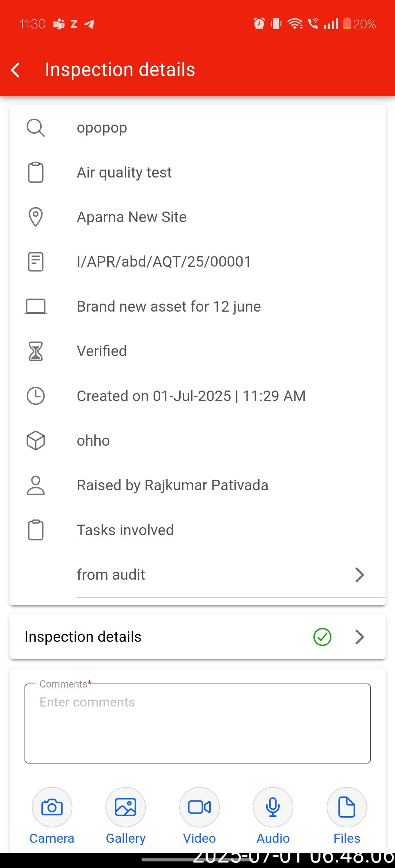Tap the Files attachment icon
This screenshot has width=395, height=868.
347,807
